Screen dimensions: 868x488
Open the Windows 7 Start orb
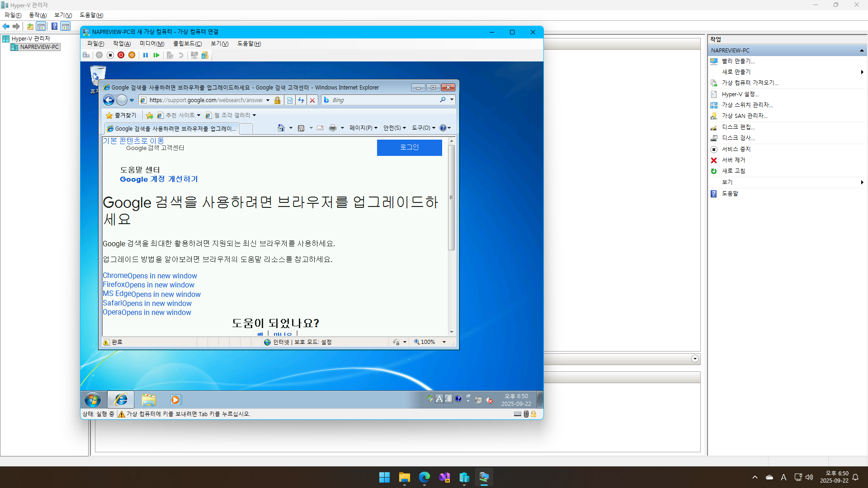pyautogui.click(x=93, y=400)
